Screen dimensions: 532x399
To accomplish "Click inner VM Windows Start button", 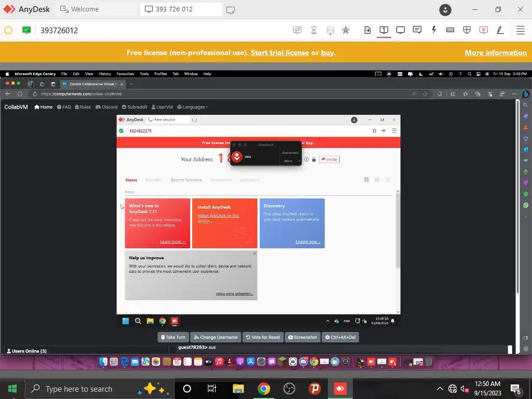I will (x=126, y=321).
